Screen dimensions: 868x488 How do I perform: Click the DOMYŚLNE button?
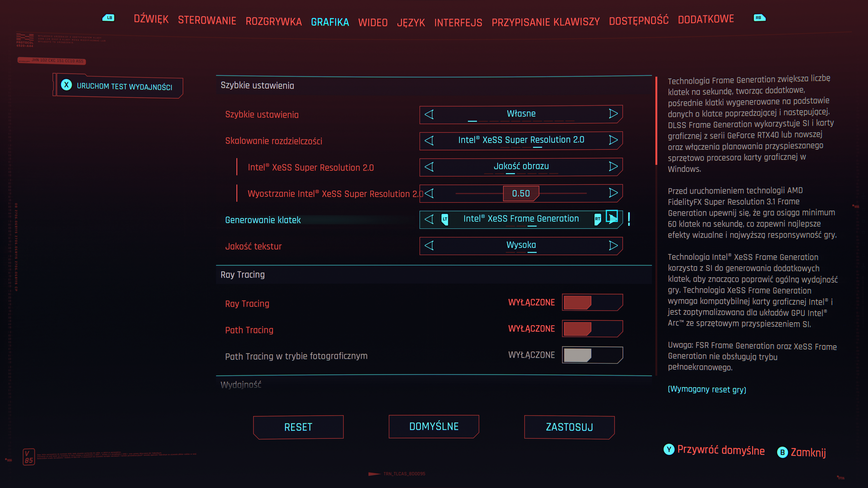[x=434, y=426]
